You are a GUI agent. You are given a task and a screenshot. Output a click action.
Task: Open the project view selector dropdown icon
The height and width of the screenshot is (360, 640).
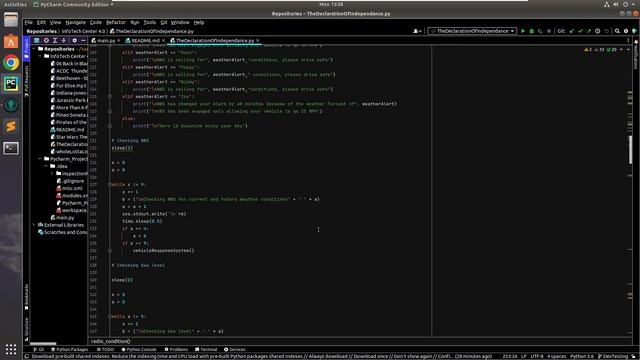click(37, 40)
